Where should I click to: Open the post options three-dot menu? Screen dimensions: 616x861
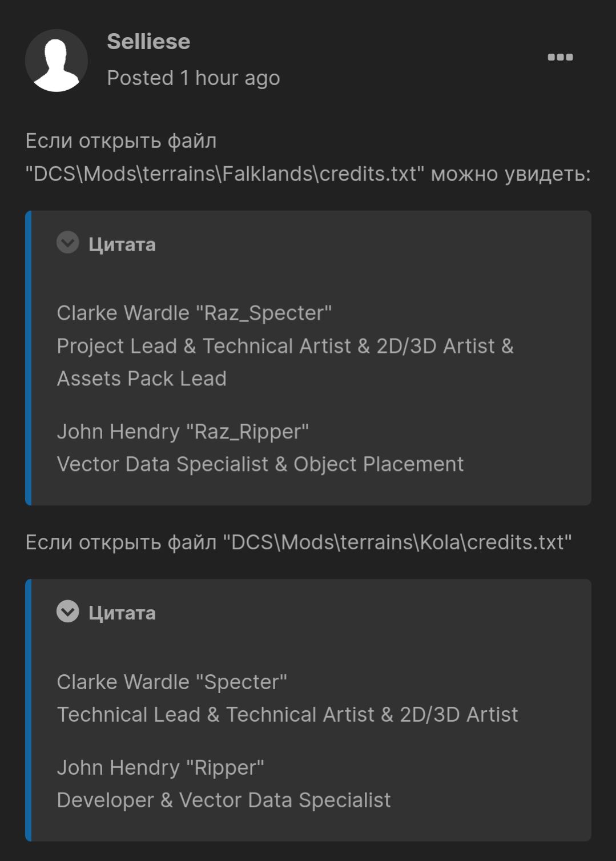560,57
